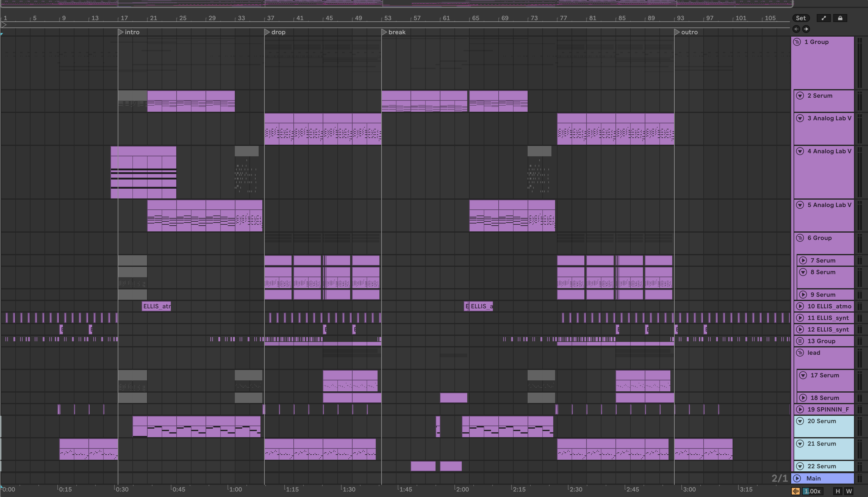Select the ELLIS_a audio clip near bar 65
This screenshot has width=868, height=497.
tap(481, 306)
